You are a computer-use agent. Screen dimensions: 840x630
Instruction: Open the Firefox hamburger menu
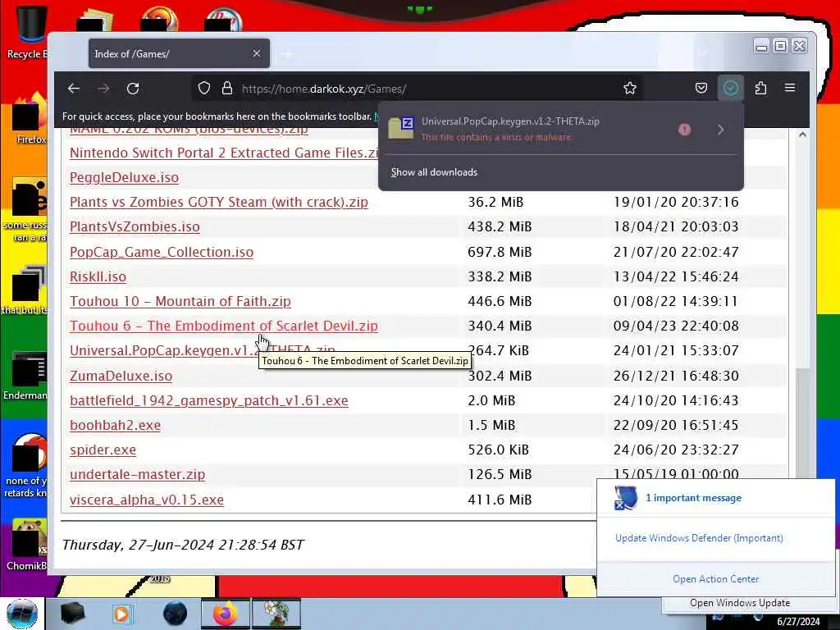click(790, 88)
